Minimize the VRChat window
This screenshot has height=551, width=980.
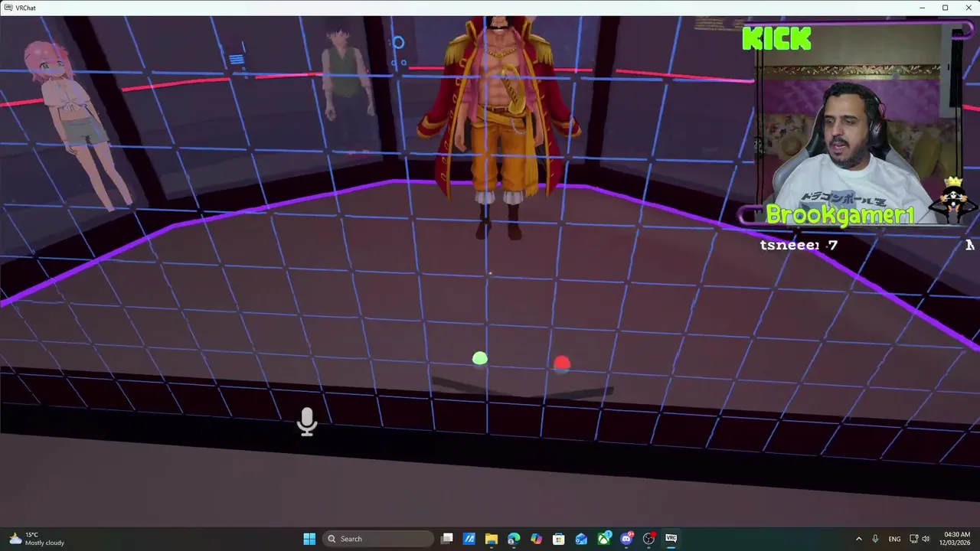point(923,8)
